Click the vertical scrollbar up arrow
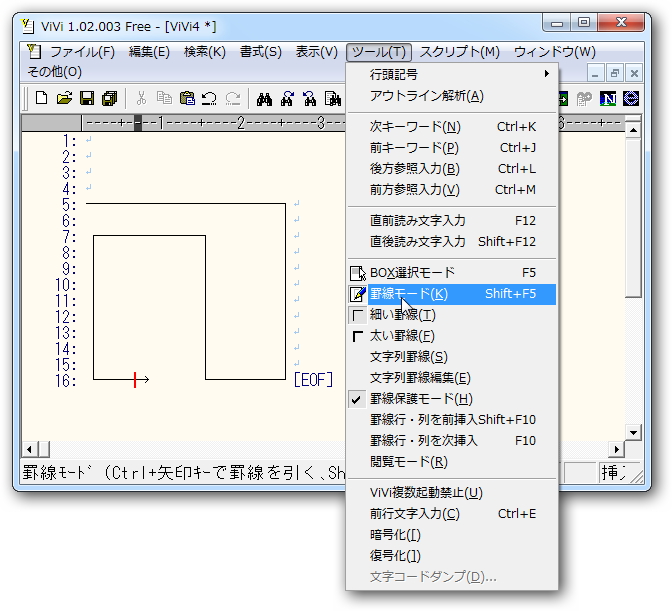 click(x=633, y=130)
